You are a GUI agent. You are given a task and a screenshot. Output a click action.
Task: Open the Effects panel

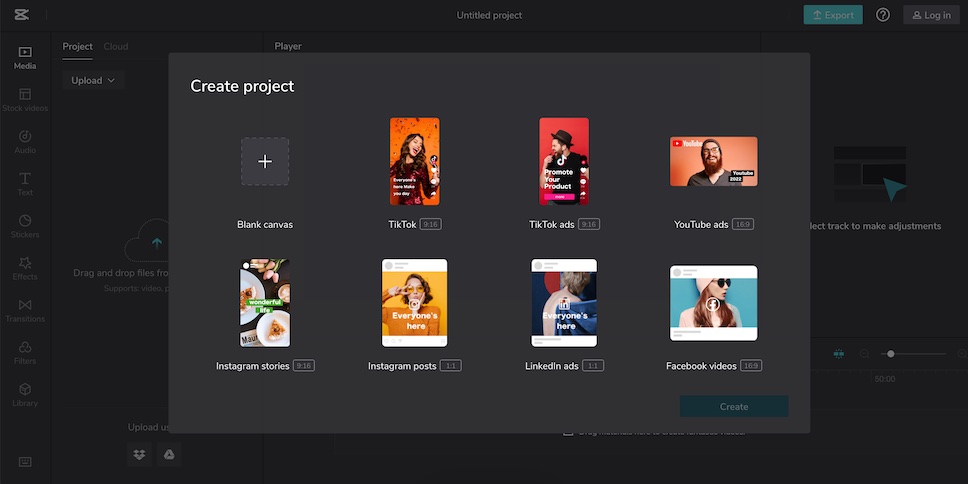(25, 268)
